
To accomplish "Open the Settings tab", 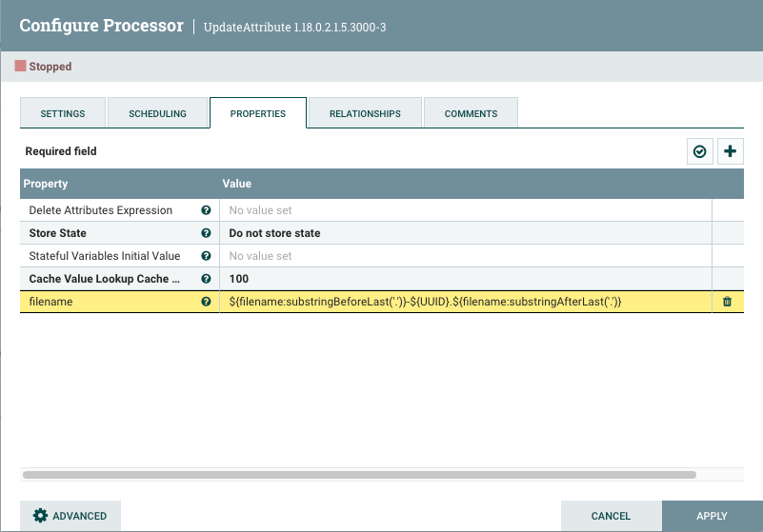I will point(63,113).
